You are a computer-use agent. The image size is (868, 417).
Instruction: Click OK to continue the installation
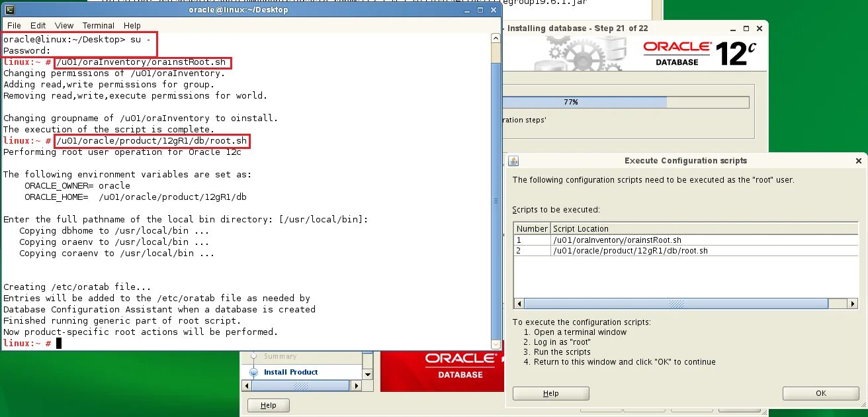pyautogui.click(x=821, y=393)
